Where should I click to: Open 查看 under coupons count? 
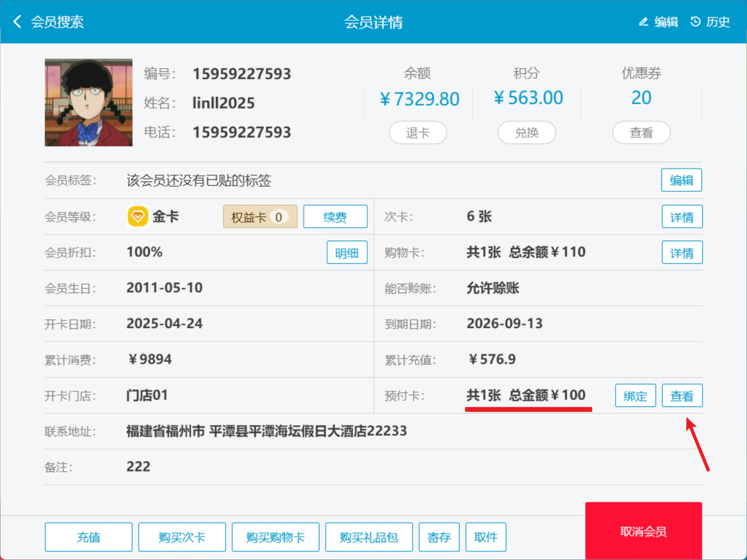click(x=641, y=133)
